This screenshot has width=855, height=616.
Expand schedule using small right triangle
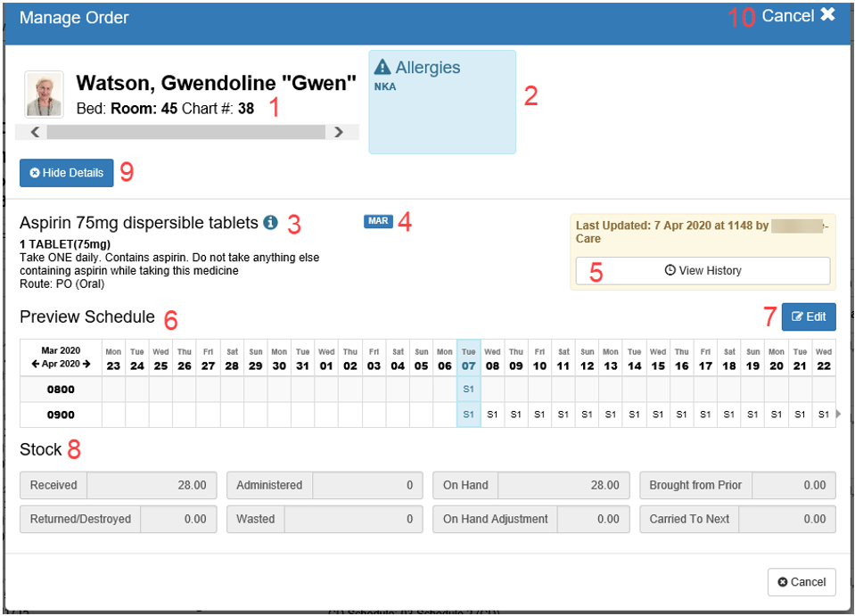point(838,415)
